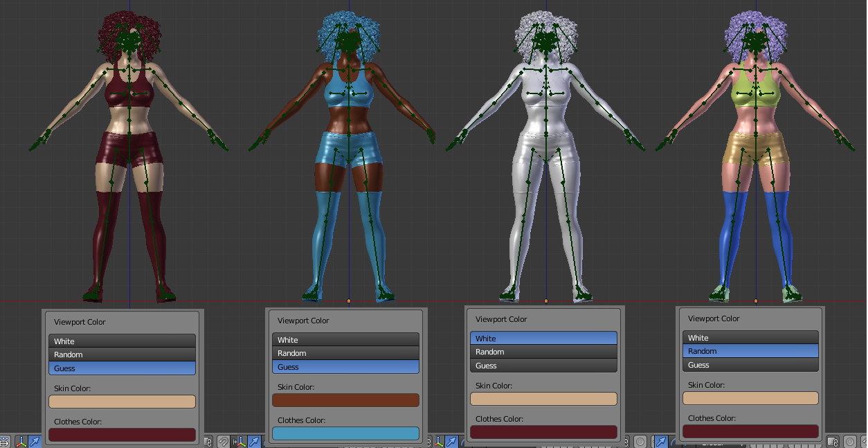Click the White button in second panel
The height and width of the screenshot is (448, 868).
[x=345, y=339]
